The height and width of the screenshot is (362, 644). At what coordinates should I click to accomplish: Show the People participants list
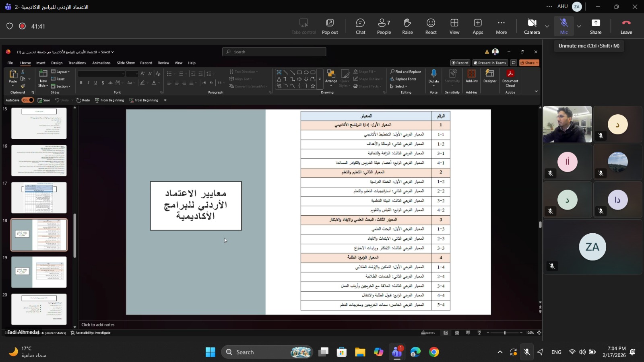coord(384,27)
